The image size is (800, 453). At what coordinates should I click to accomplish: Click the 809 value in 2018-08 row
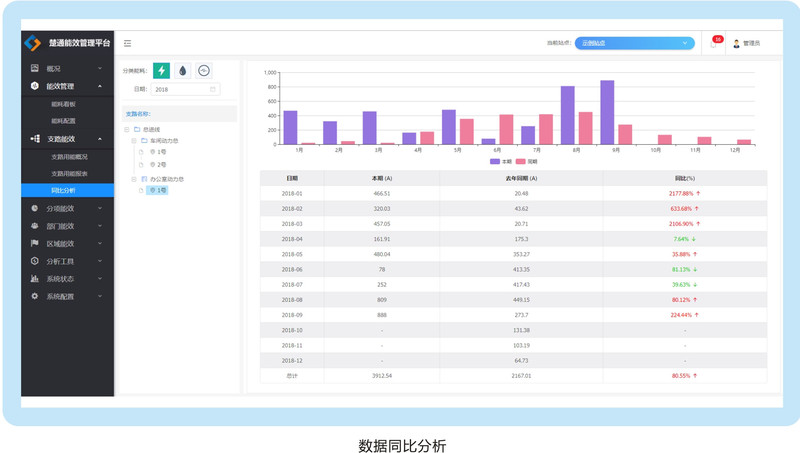click(x=382, y=300)
